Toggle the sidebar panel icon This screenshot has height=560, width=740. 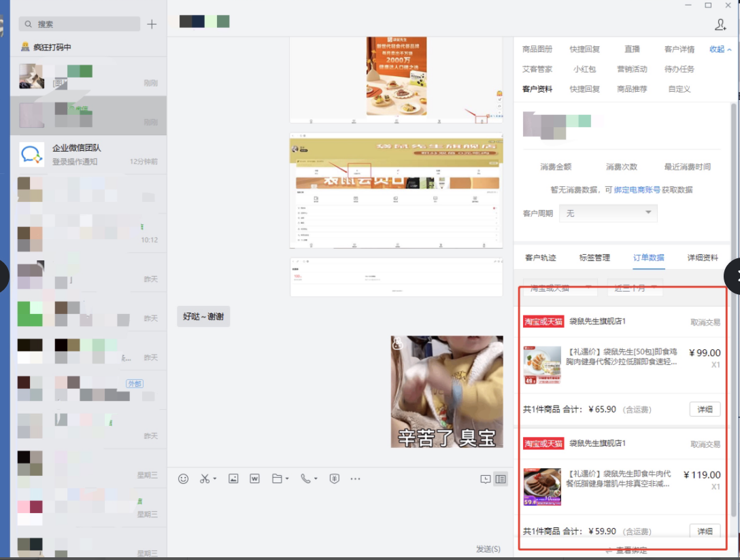501,479
